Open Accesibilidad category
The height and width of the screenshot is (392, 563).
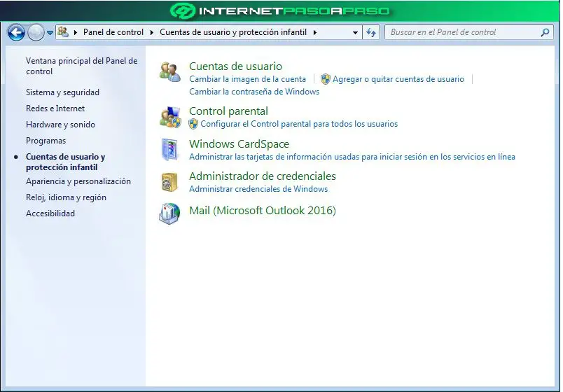point(50,213)
